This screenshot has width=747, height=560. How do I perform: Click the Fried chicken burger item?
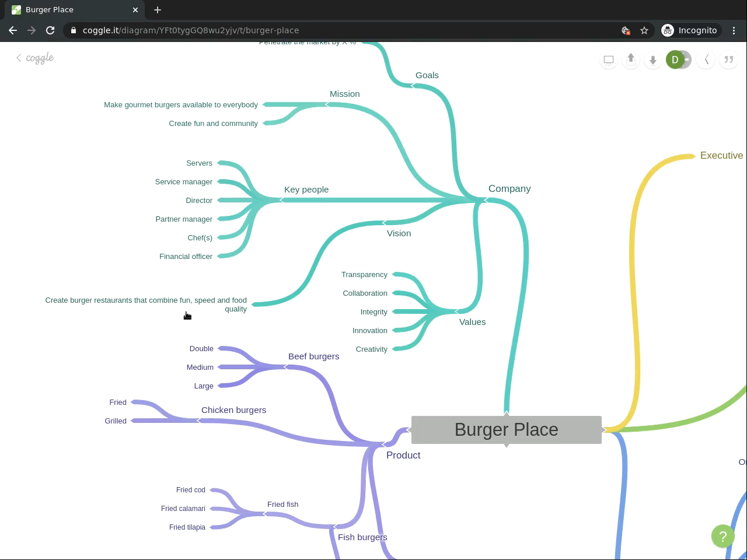tap(118, 402)
